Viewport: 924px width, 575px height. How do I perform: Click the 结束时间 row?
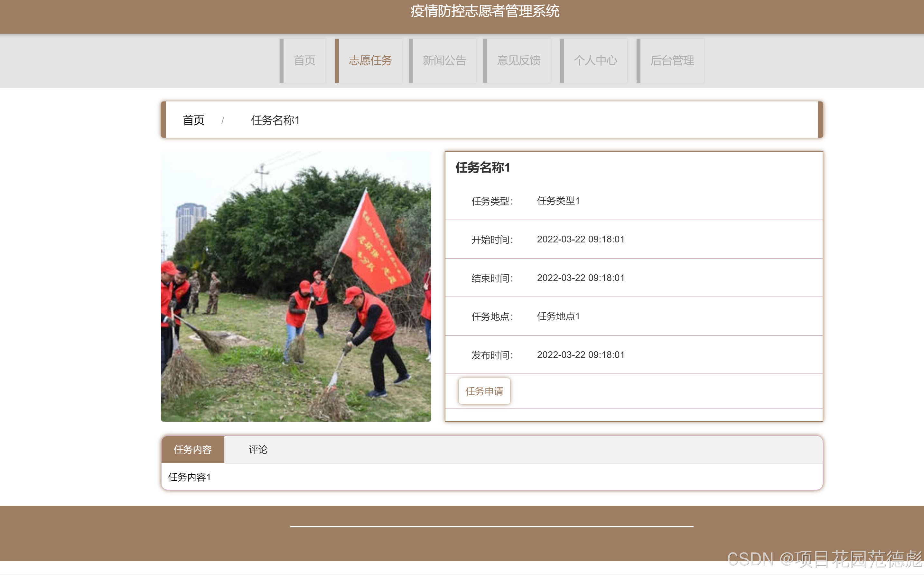pos(581,278)
